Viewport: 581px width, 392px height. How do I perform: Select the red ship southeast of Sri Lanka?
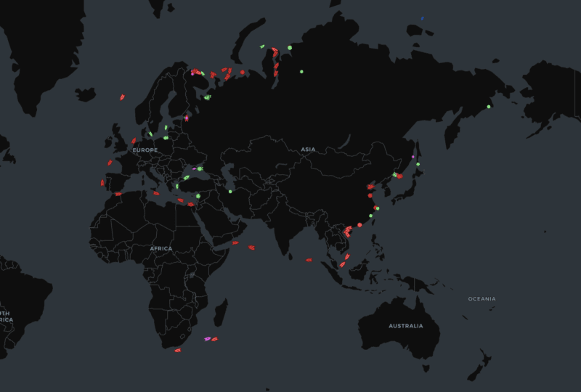[x=309, y=260]
